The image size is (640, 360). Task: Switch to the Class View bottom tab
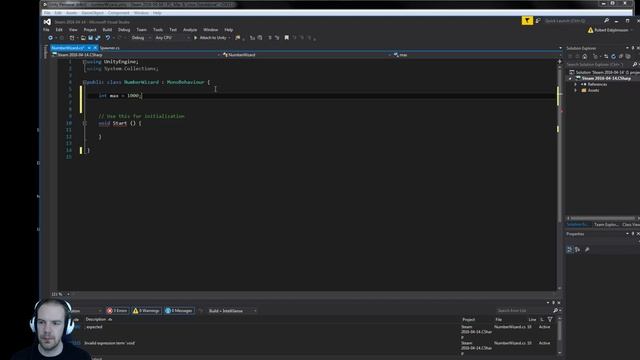[x=630, y=225]
